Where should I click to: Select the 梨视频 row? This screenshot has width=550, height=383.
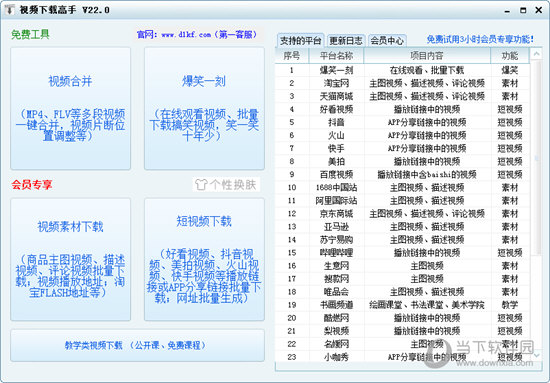(x=402, y=331)
